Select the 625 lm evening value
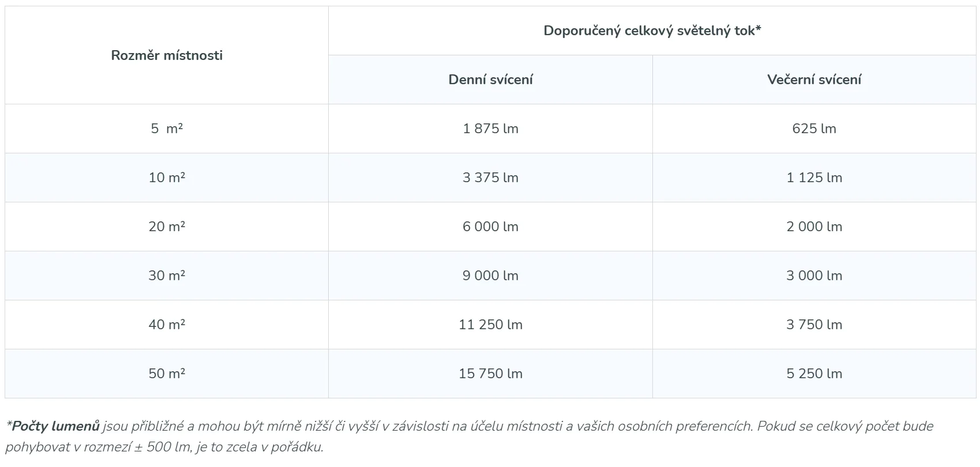This screenshot has width=980, height=467. pos(814,129)
